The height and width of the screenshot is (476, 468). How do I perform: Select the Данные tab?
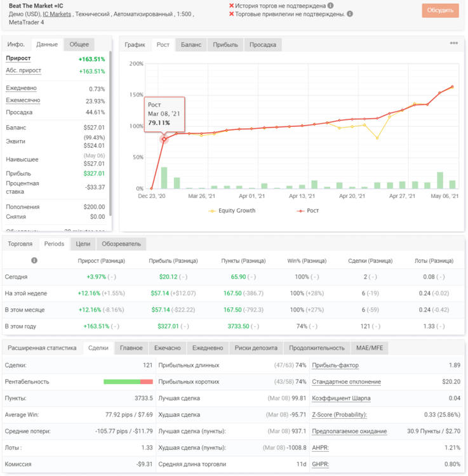(47, 44)
